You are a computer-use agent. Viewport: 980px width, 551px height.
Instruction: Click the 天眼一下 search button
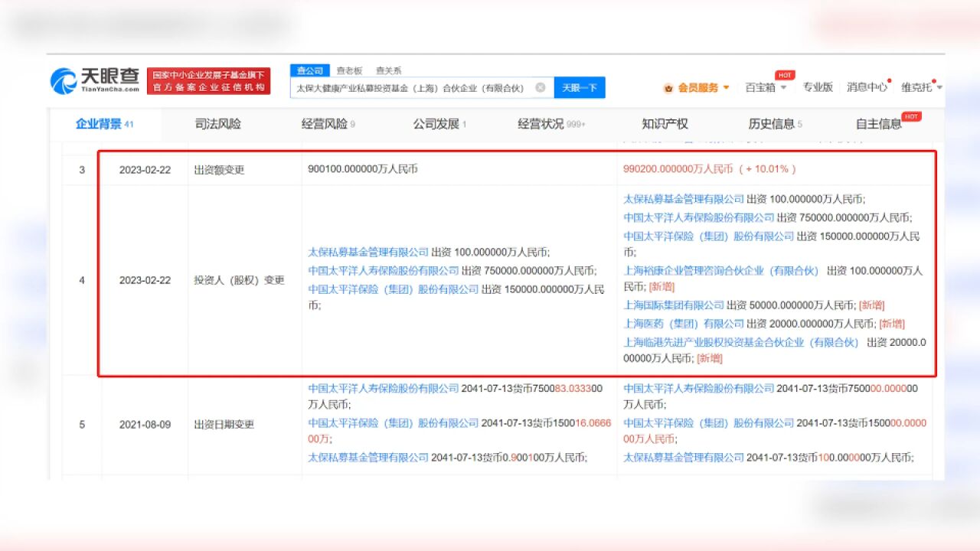pos(580,87)
